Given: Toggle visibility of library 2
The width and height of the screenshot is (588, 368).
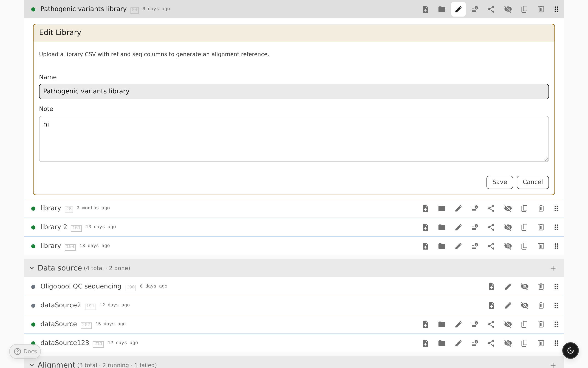Looking at the screenshot, I should [x=508, y=227].
